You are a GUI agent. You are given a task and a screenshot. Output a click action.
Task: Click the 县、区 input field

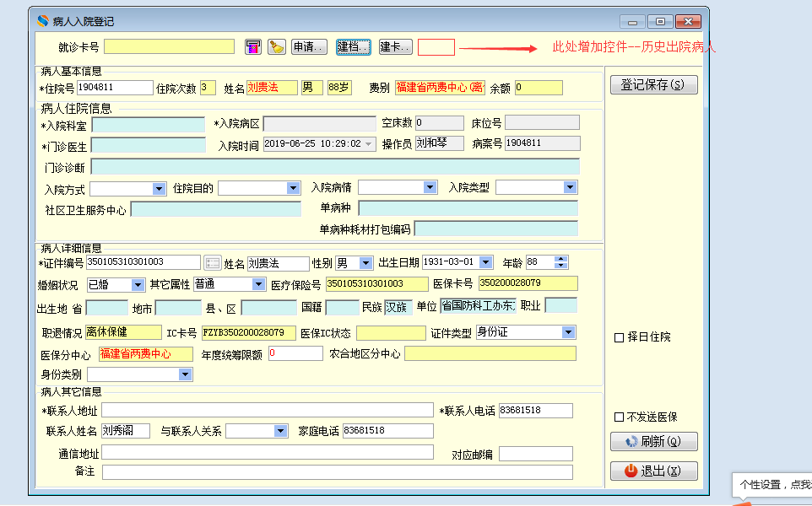(x=268, y=308)
